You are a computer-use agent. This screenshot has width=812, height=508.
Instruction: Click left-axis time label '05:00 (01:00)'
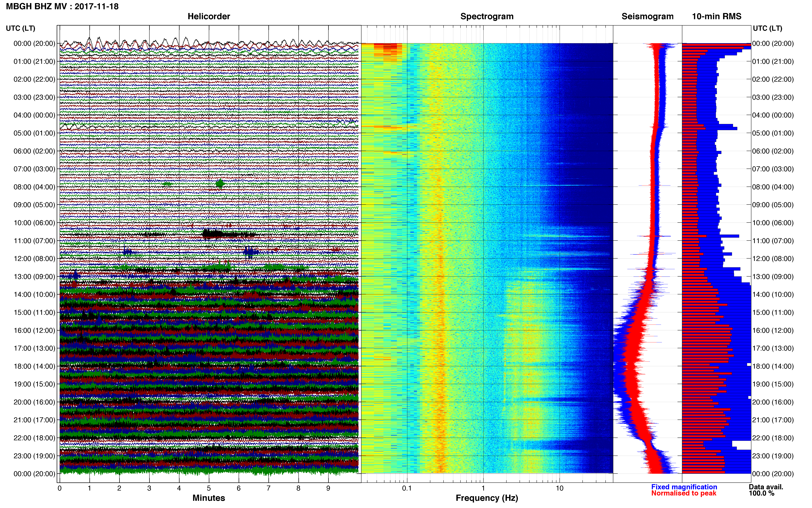click(34, 133)
